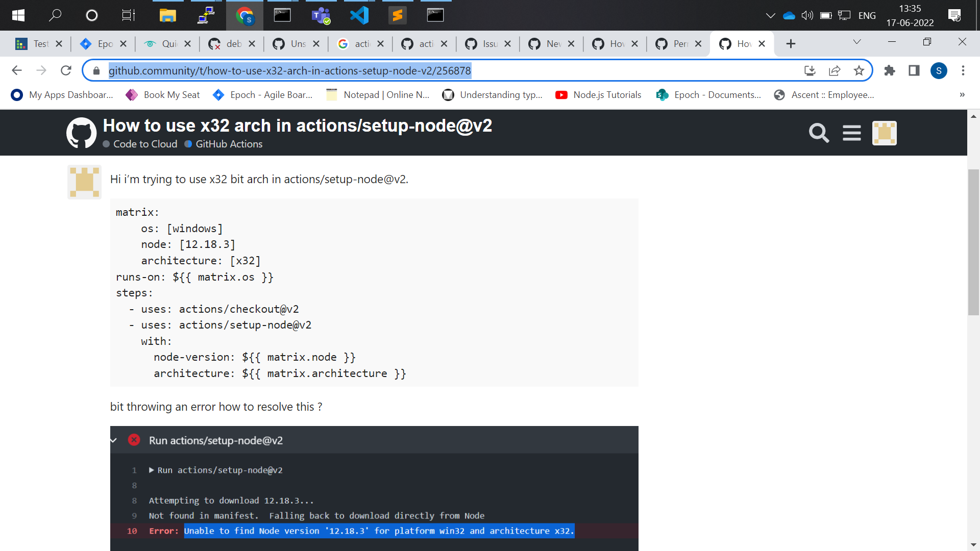Image resolution: width=980 pixels, height=551 pixels.
Task: Open your user avatar menu on the forum
Action: (x=884, y=133)
